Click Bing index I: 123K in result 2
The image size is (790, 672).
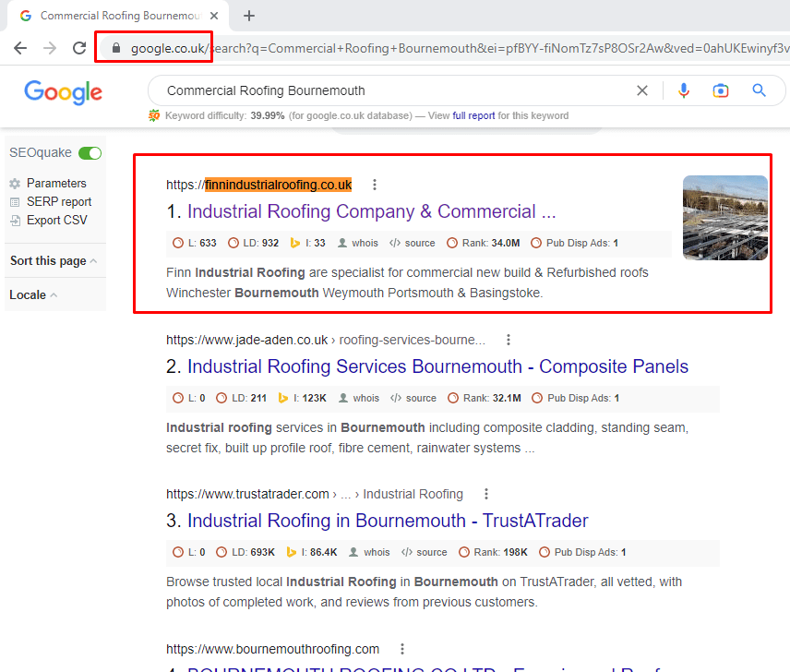(303, 399)
